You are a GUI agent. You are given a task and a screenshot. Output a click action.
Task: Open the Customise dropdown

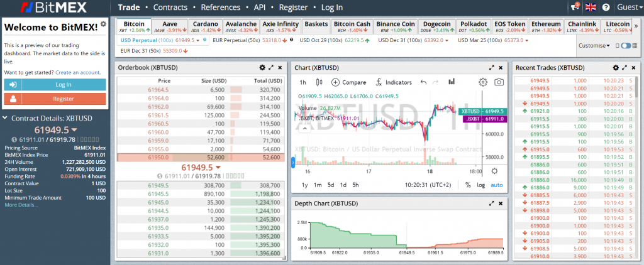coord(594,46)
